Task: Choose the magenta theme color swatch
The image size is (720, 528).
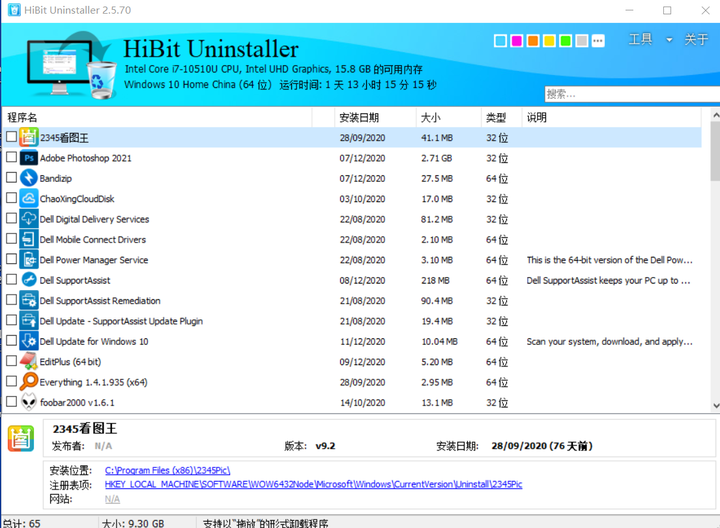Action: (x=517, y=41)
